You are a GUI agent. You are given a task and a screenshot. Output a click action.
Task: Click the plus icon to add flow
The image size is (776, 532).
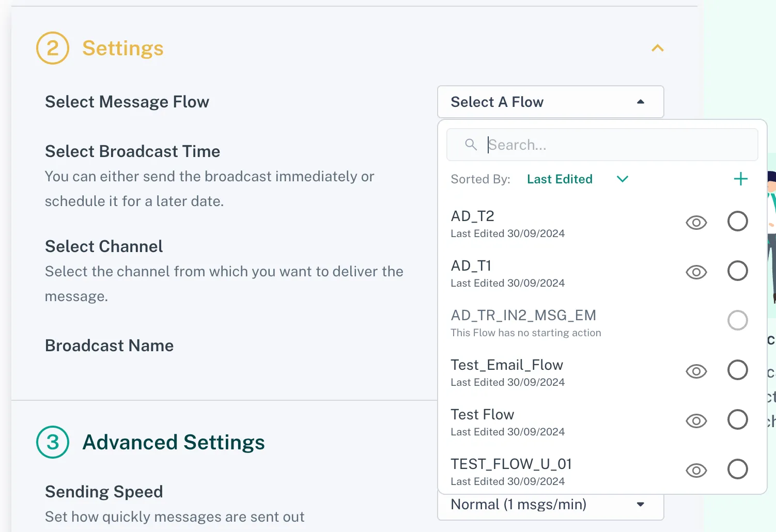point(740,179)
